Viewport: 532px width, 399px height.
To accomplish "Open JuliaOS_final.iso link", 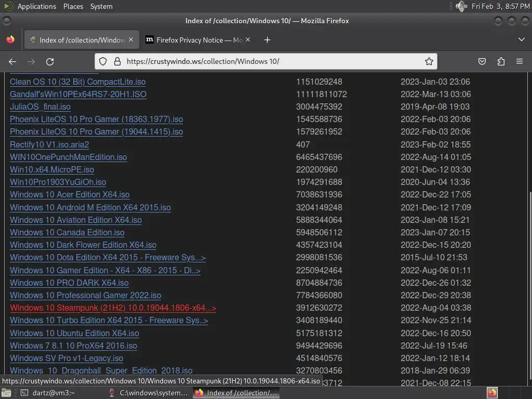I will tap(40, 107).
